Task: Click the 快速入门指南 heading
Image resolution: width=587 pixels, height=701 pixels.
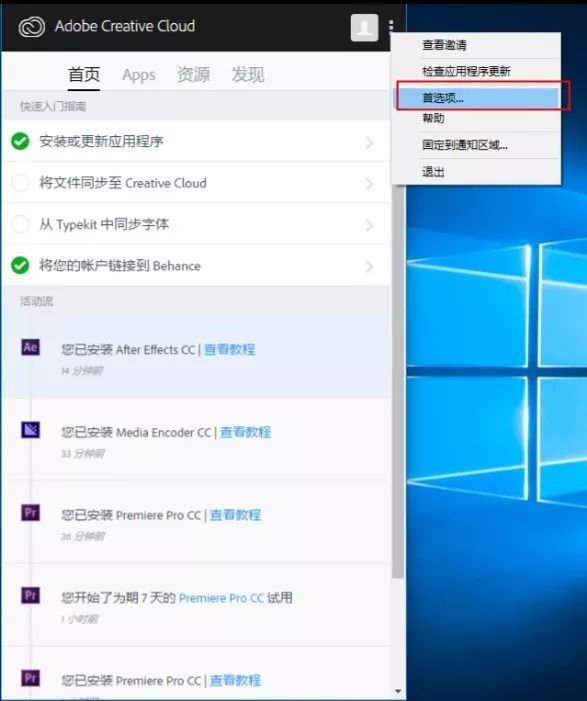Action: point(53,106)
